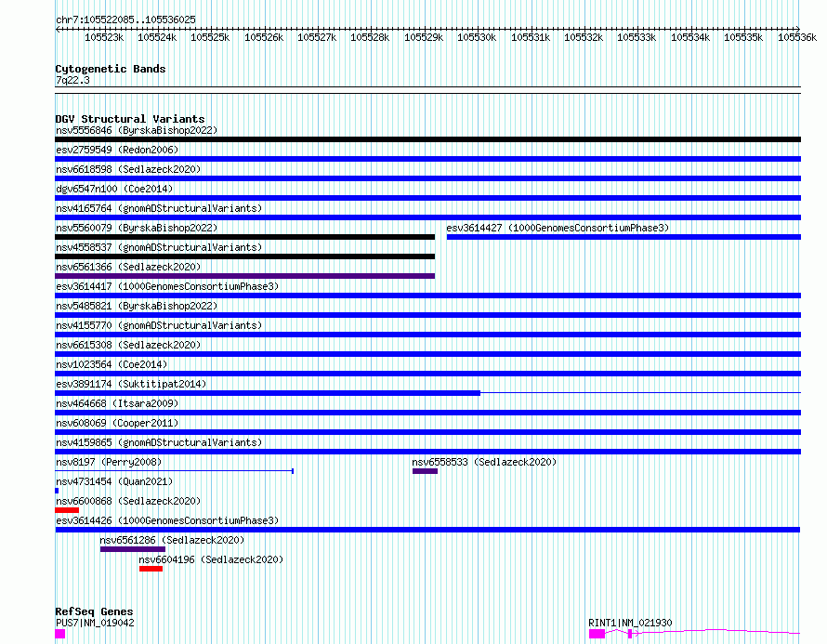Open the RefSeq Genes track title
The width and height of the screenshot is (827, 644).
click(94, 611)
